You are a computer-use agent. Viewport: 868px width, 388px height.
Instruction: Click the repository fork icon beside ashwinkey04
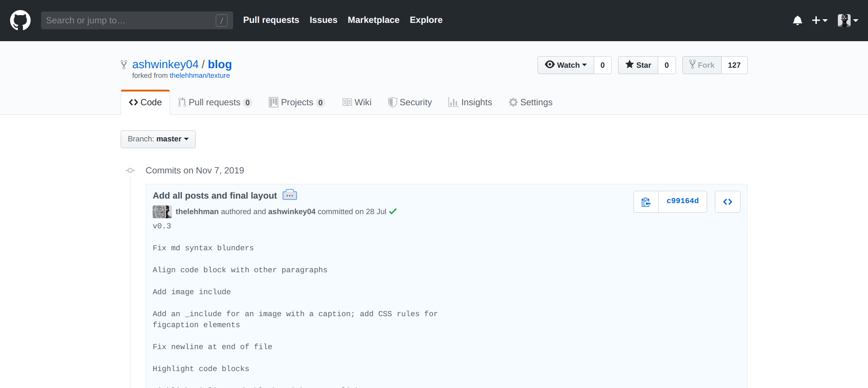[124, 65]
